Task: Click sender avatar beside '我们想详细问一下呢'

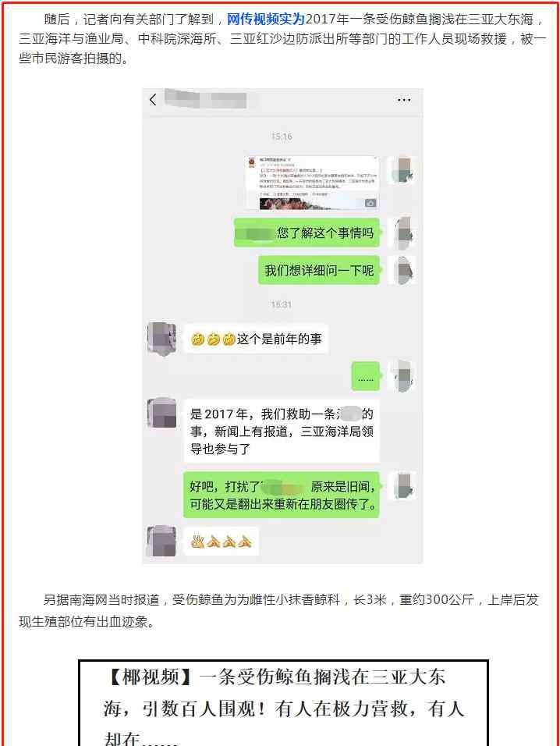Action: point(402,270)
